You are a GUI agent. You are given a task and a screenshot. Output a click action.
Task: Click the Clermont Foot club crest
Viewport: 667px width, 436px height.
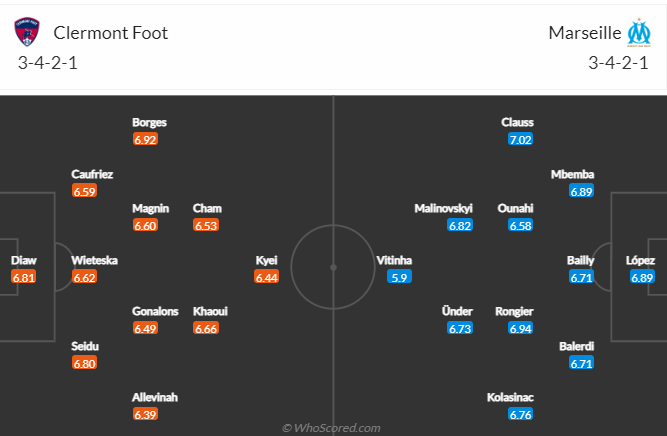[x=27, y=32]
